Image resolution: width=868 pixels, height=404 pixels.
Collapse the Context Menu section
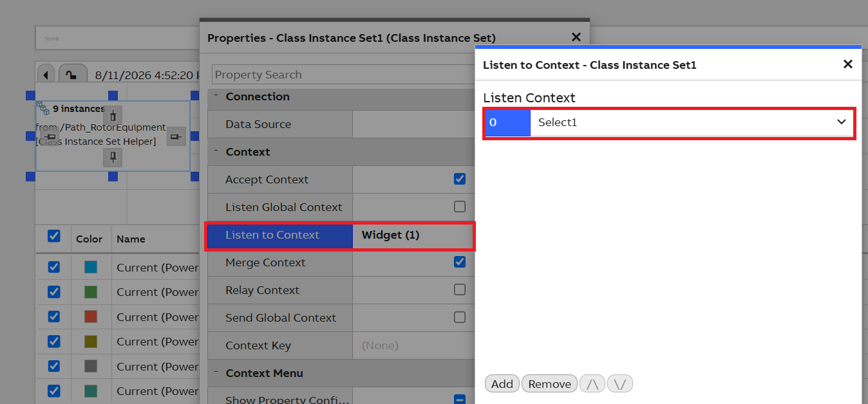pos(216,373)
